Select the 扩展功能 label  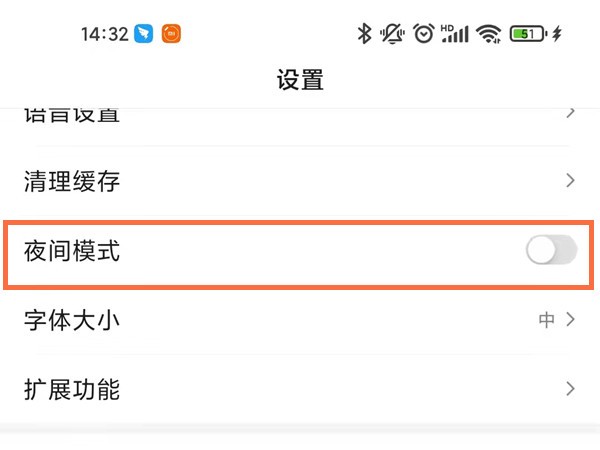pos(72,389)
